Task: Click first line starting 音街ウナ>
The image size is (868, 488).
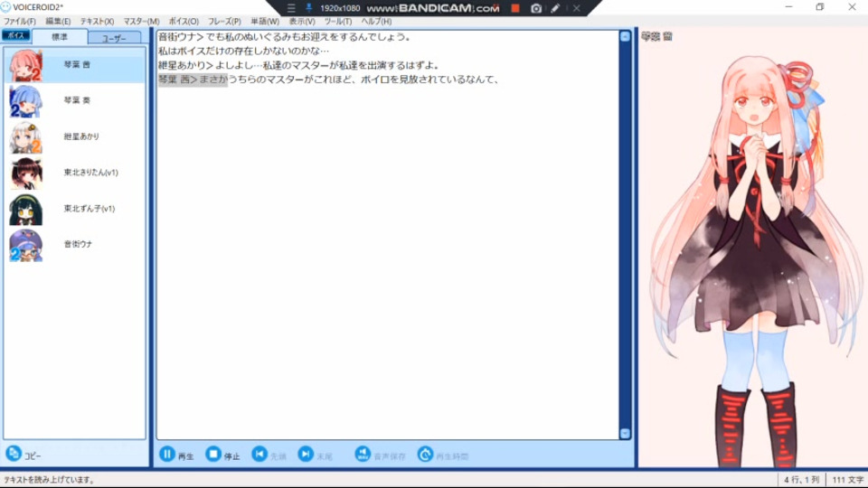Action: (285, 37)
